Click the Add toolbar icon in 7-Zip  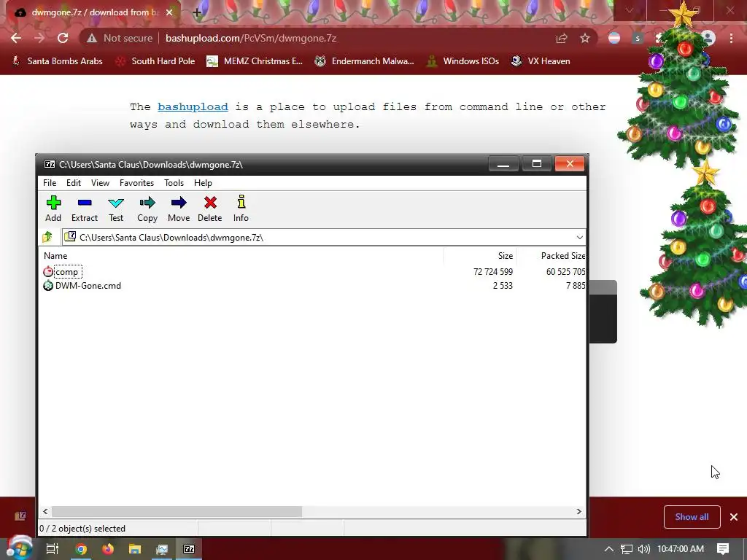tap(53, 209)
